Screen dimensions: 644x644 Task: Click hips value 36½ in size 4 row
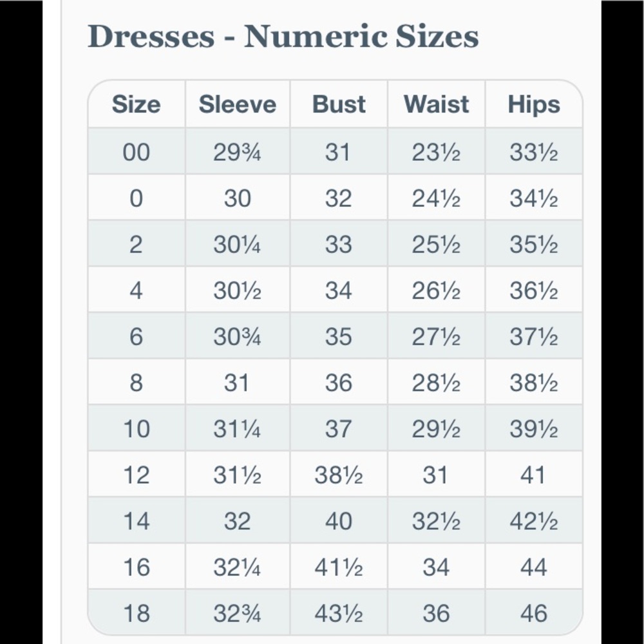point(533,291)
